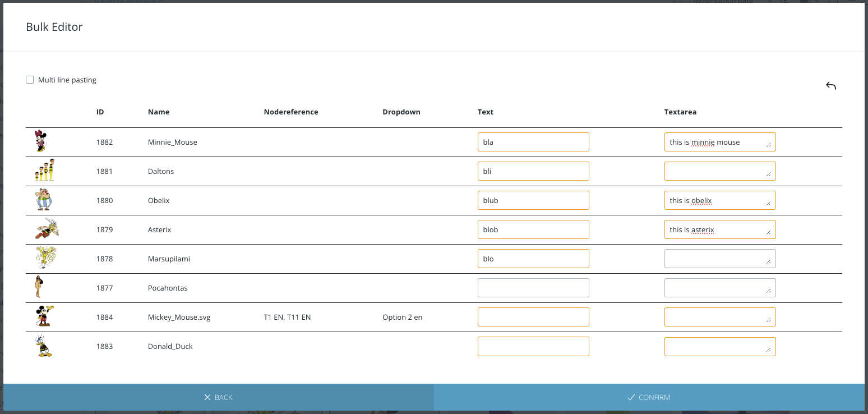This screenshot has height=414, width=868.
Task: Open the Marsupilami thumbnail
Action: pyautogui.click(x=46, y=258)
